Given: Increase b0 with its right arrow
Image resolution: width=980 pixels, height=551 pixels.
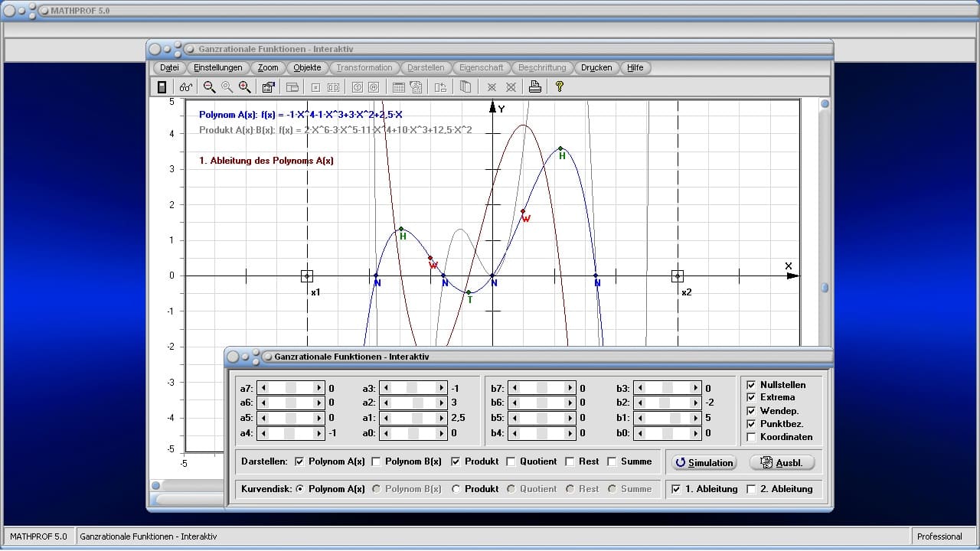Looking at the screenshot, I should point(696,433).
